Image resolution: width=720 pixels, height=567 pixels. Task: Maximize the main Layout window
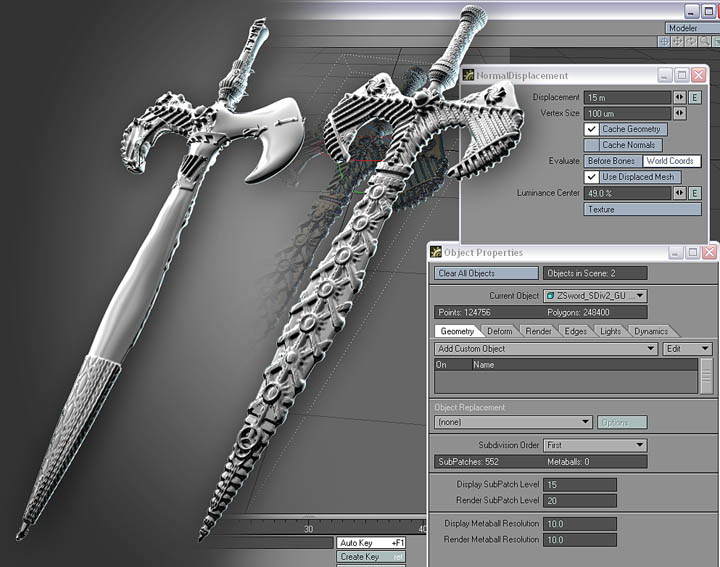tap(709, 11)
